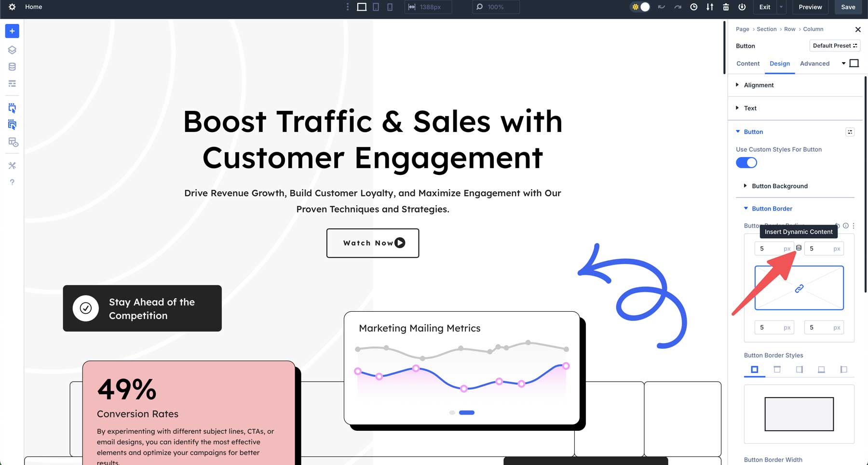Switch to phone preview mode
Viewport: 868px width, 465px height.
(x=390, y=7)
